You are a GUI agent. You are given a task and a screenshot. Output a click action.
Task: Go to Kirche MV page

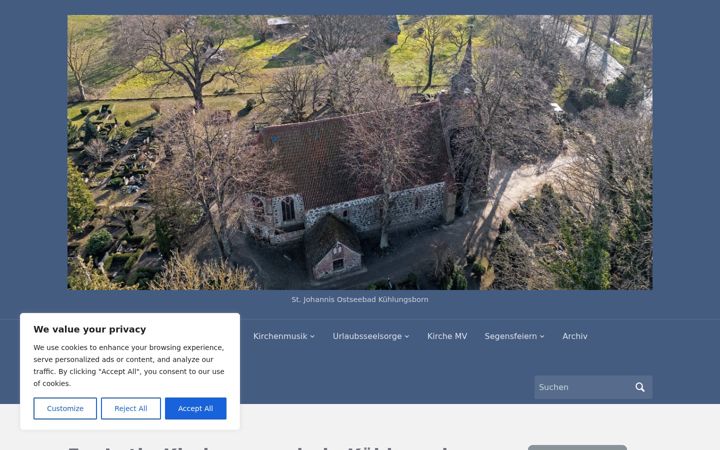click(x=447, y=336)
